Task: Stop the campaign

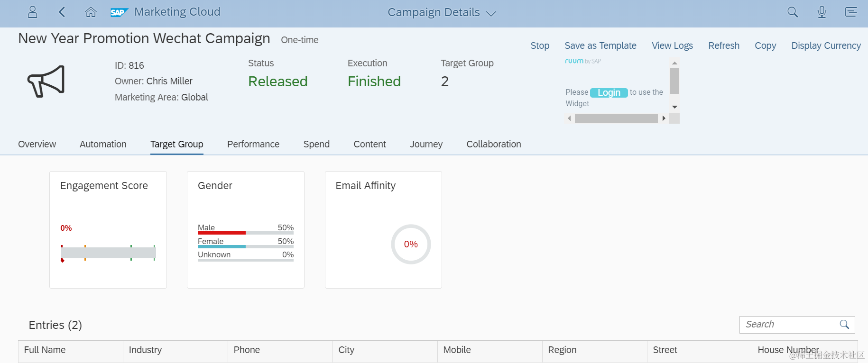Action: pos(540,45)
